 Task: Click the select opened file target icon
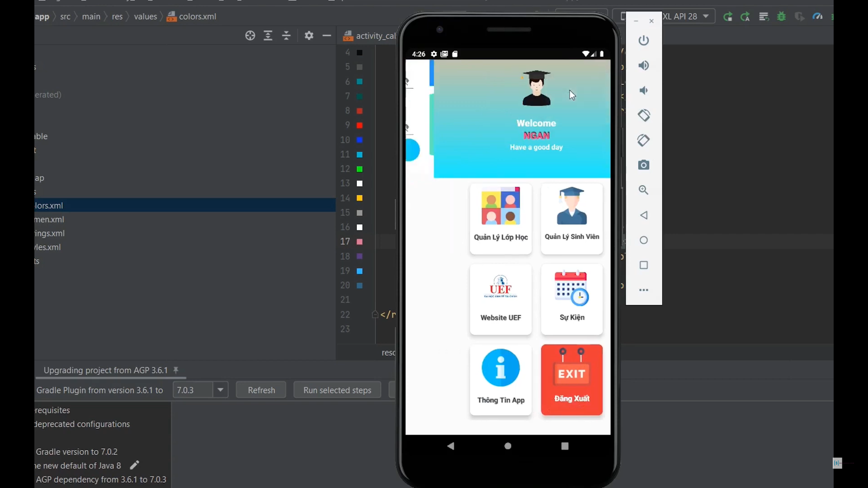pyautogui.click(x=250, y=36)
